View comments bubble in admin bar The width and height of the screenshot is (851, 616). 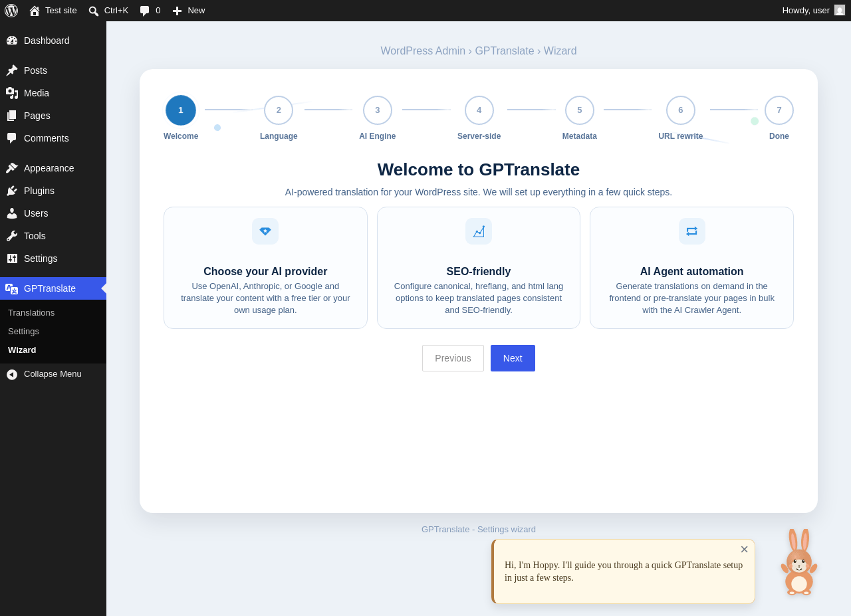click(x=150, y=11)
